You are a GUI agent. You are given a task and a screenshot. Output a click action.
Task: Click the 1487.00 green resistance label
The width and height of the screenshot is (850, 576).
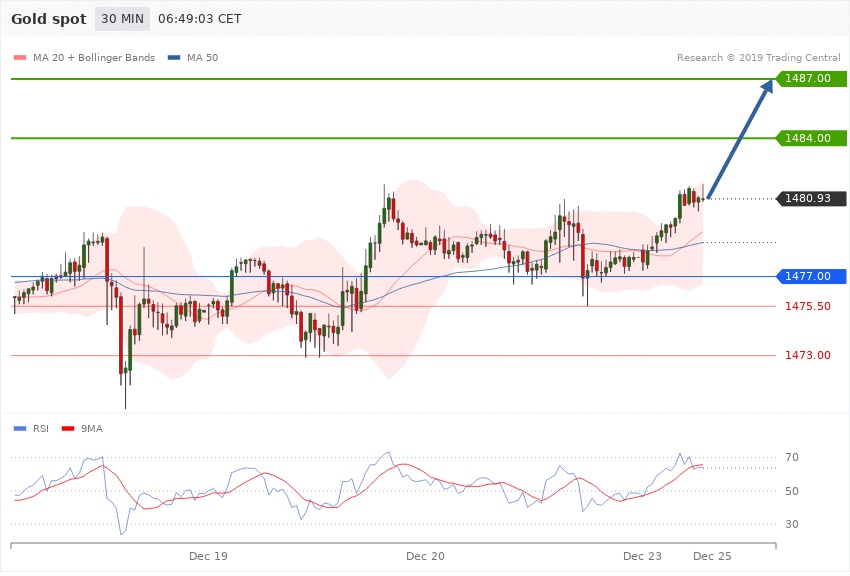tap(808, 78)
